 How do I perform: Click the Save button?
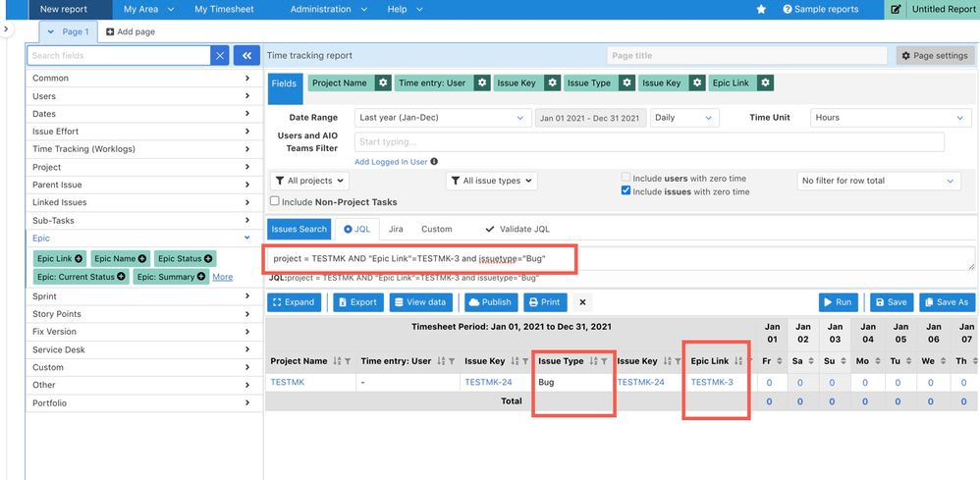tap(892, 302)
